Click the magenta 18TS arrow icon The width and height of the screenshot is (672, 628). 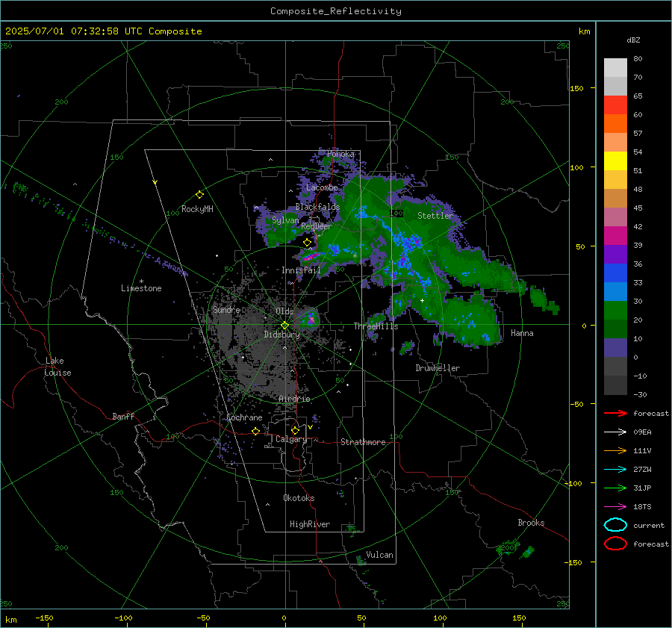(x=615, y=507)
